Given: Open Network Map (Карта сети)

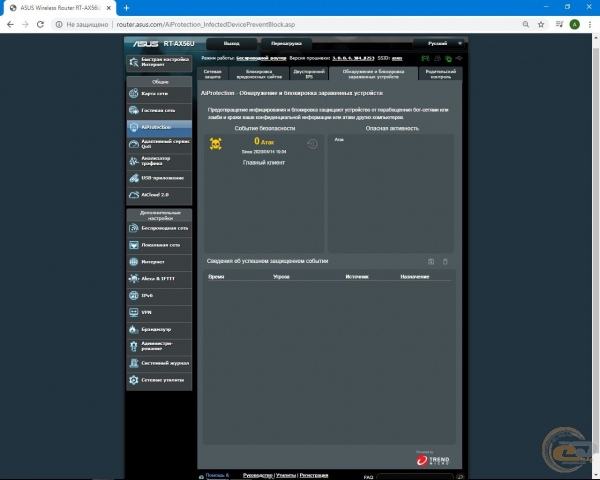Looking at the screenshot, I should pyautogui.click(x=159, y=93).
